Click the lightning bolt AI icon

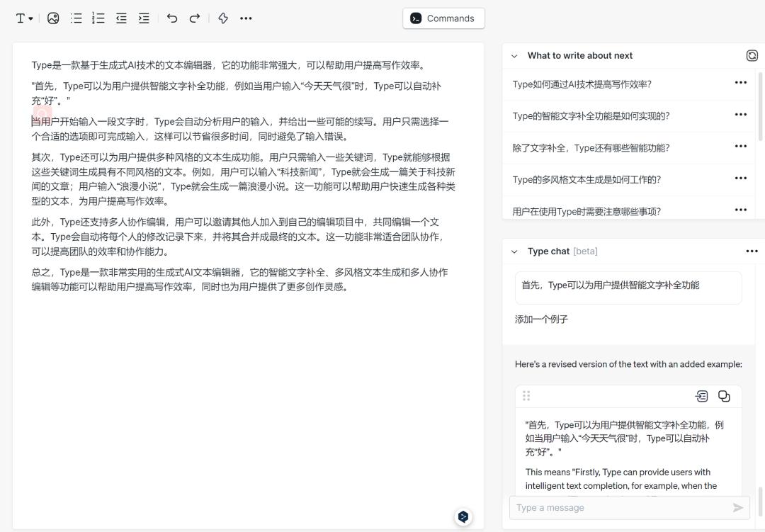pos(223,18)
